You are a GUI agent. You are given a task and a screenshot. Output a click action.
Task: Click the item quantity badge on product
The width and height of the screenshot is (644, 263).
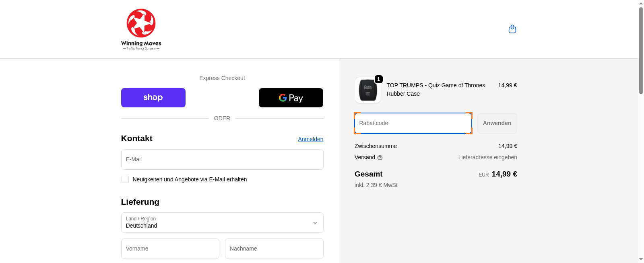point(378,79)
